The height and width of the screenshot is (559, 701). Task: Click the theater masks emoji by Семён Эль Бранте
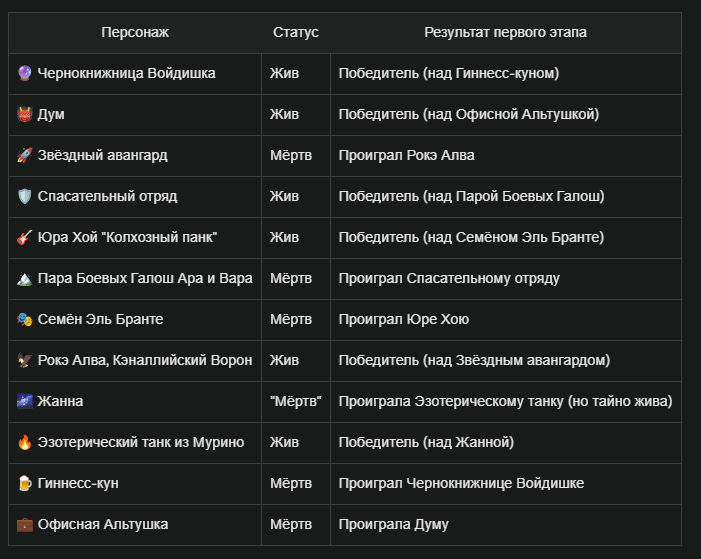click(x=25, y=319)
